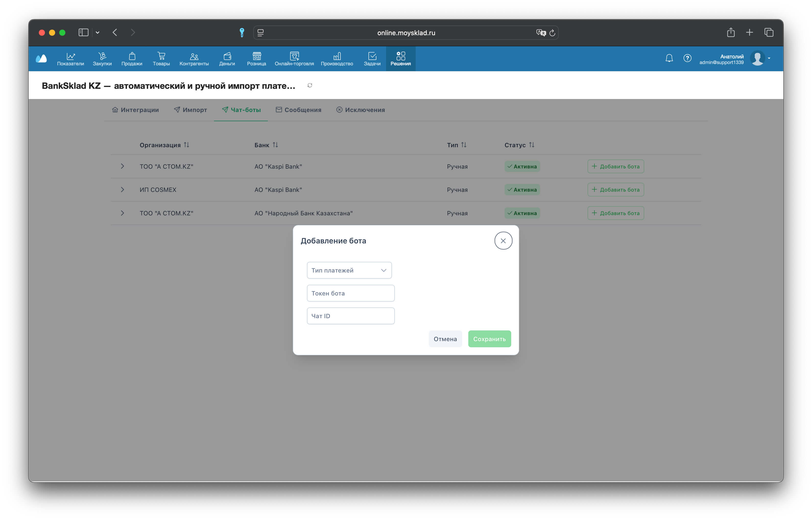This screenshot has width=812, height=520.
Task: Go to Продажи in top navigation
Action: (132, 59)
